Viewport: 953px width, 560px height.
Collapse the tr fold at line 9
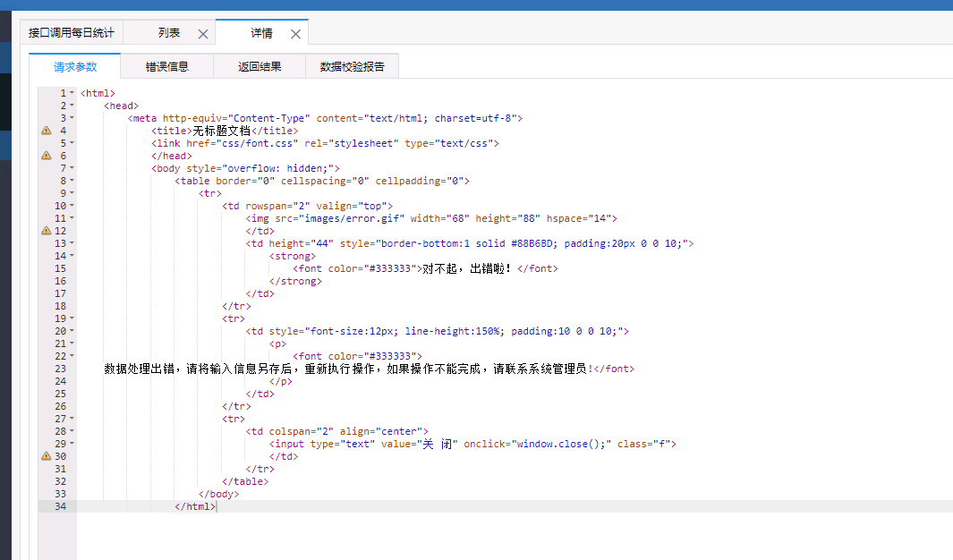[x=72, y=193]
